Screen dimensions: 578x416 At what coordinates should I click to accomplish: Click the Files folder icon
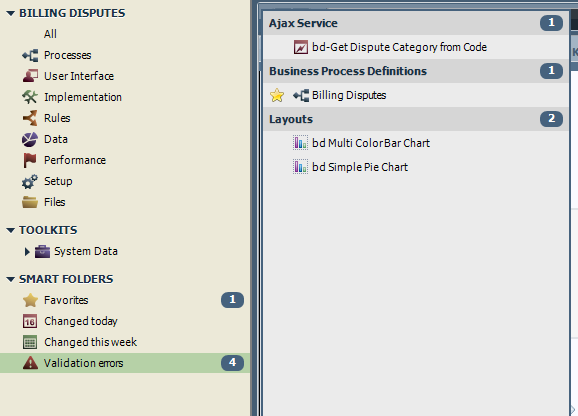(x=30, y=202)
